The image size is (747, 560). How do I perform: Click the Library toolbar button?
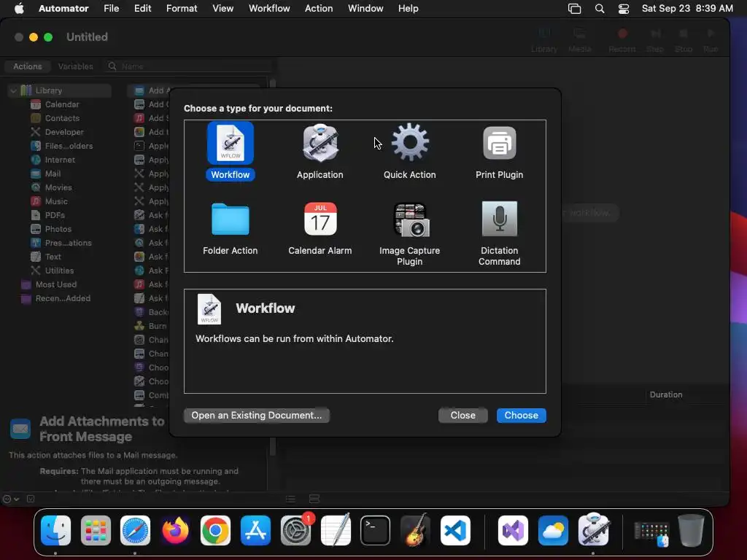(544, 40)
